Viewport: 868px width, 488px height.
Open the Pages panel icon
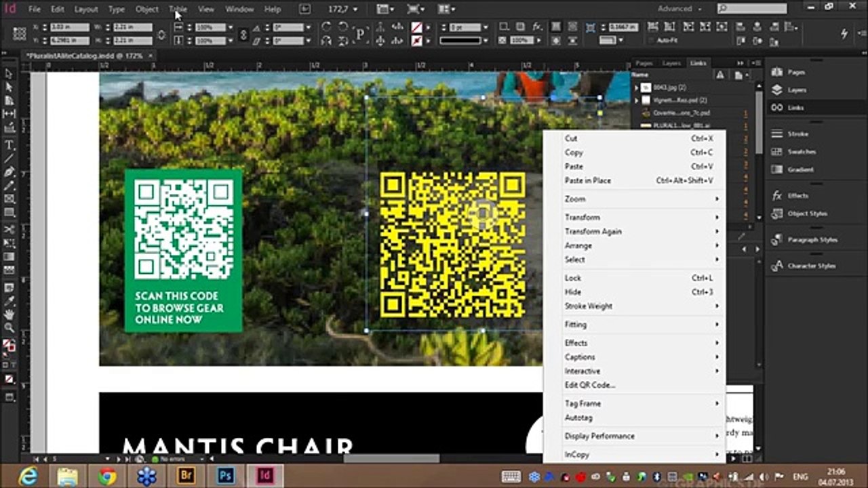click(x=777, y=72)
